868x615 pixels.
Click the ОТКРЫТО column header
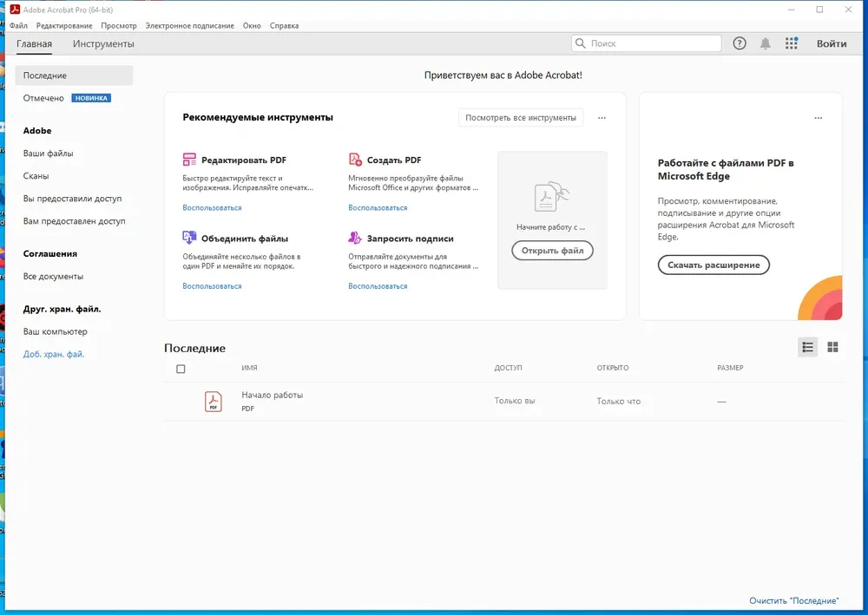[x=612, y=368]
